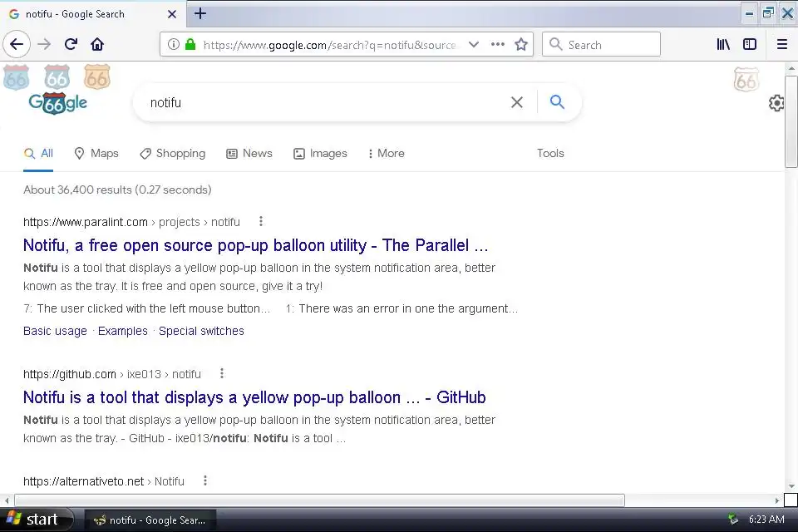
Task: Open the Notifu GitHub result link
Action: [x=254, y=397]
